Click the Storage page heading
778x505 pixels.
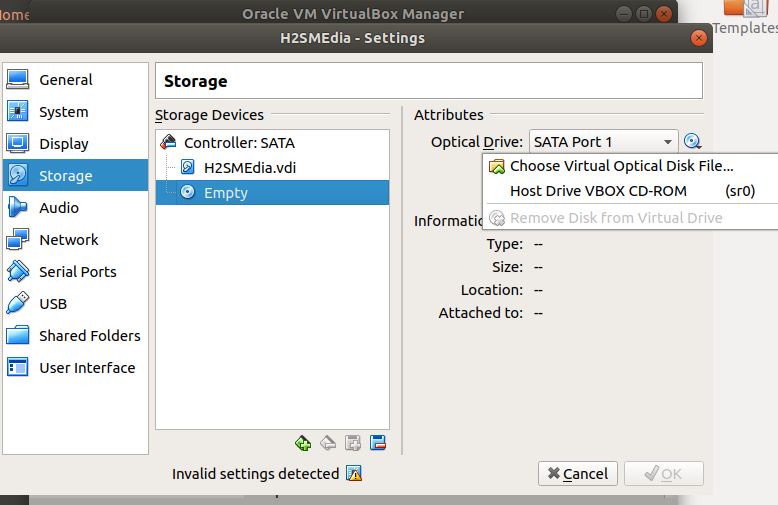click(x=195, y=81)
